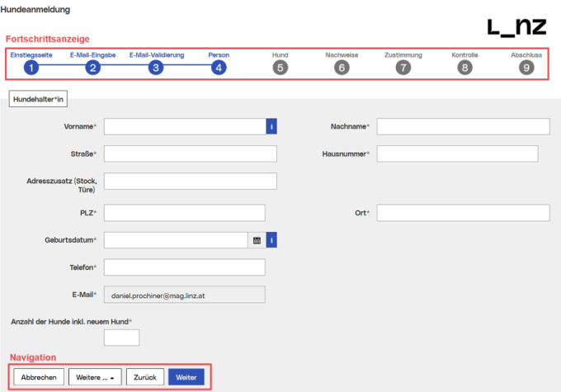Open the calendar picker for Geburtsdatum

[257, 240]
